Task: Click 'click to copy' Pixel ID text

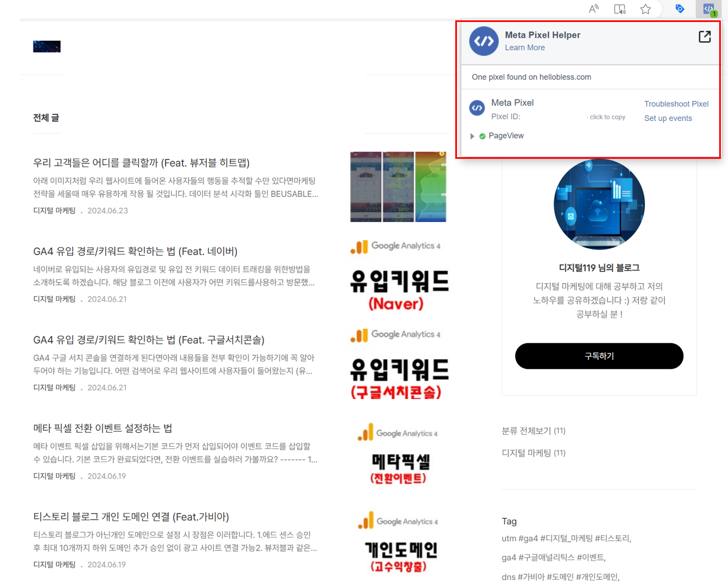Action: pyautogui.click(x=607, y=117)
